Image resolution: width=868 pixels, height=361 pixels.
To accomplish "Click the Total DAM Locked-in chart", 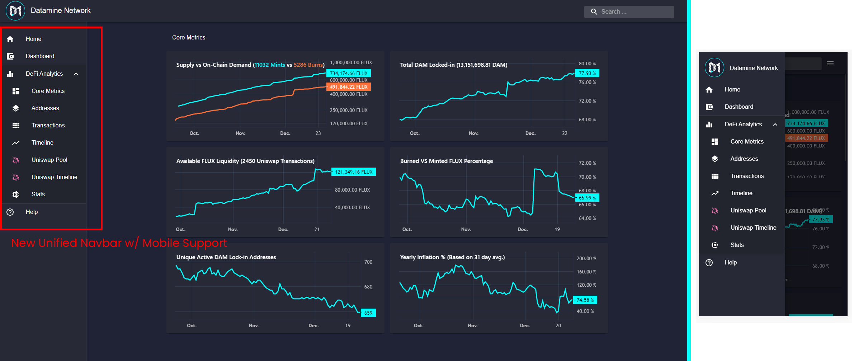I will (499, 96).
